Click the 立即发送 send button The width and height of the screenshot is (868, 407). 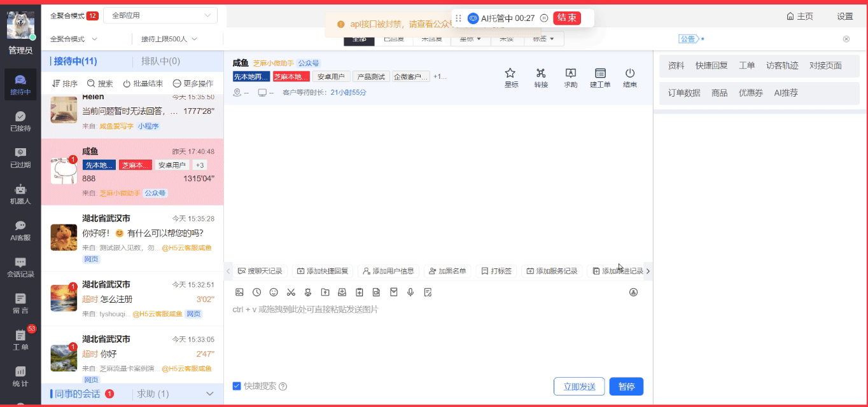click(x=578, y=386)
